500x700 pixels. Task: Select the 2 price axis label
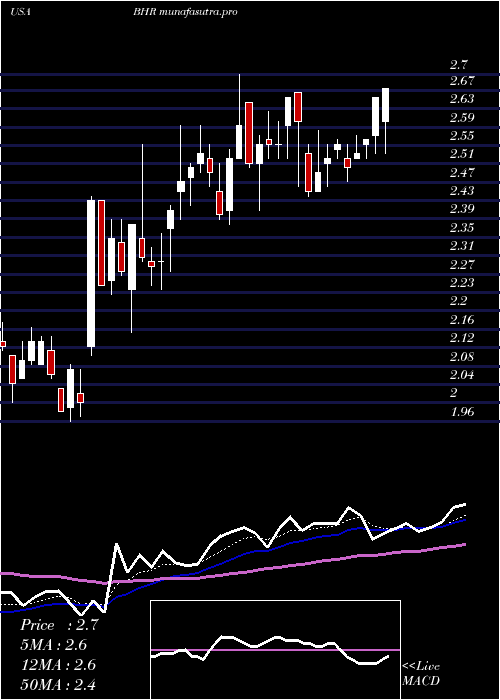(454, 393)
